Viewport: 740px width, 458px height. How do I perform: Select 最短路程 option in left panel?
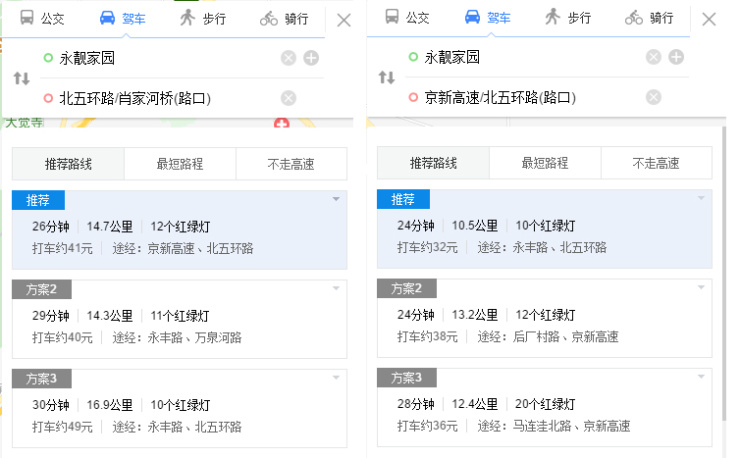(x=180, y=163)
